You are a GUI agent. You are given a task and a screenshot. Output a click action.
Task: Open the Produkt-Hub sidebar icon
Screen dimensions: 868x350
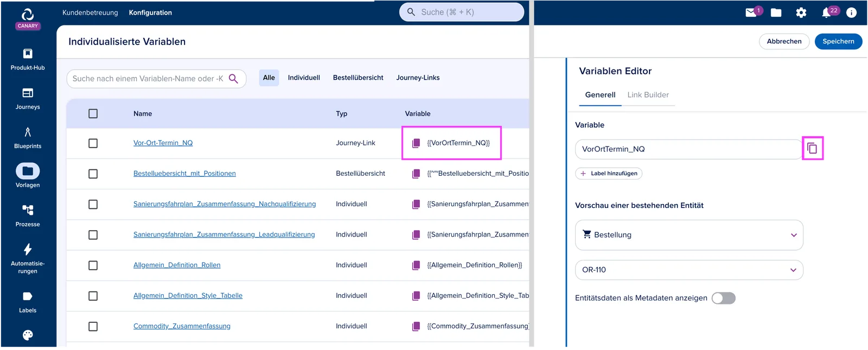click(28, 54)
